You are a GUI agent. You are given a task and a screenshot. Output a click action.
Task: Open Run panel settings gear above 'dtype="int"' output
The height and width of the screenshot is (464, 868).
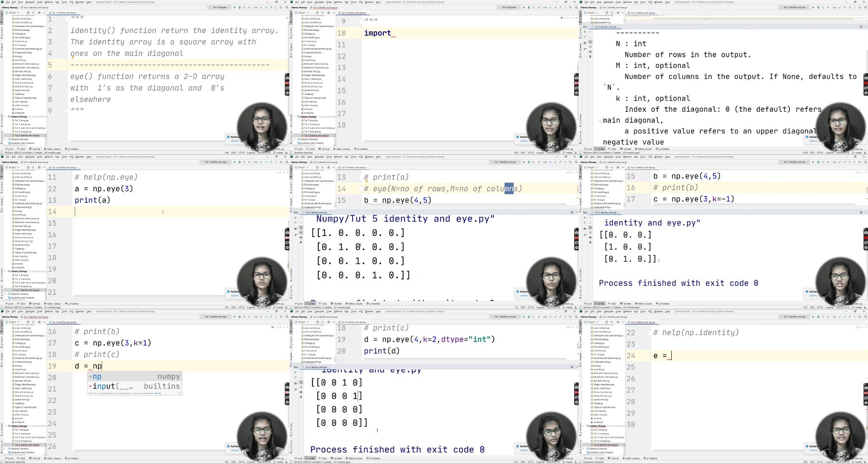tap(572, 367)
